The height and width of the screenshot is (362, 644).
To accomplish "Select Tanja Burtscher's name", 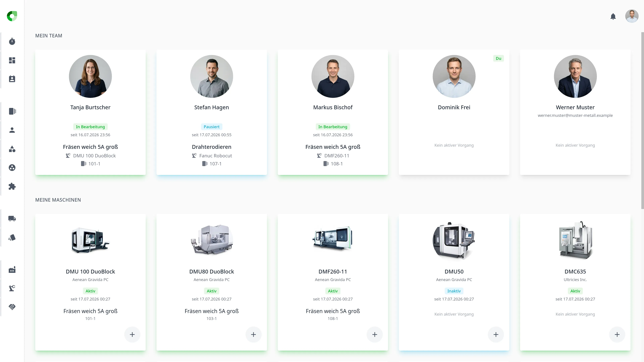I will (90, 107).
